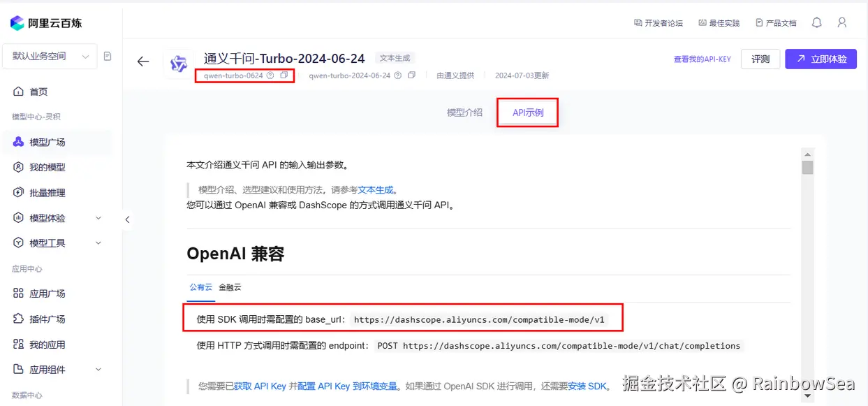The height and width of the screenshot is (406, 868).
Task: Click the document icon beside the workspace dropdown
Action: click(x=108, y=57)
